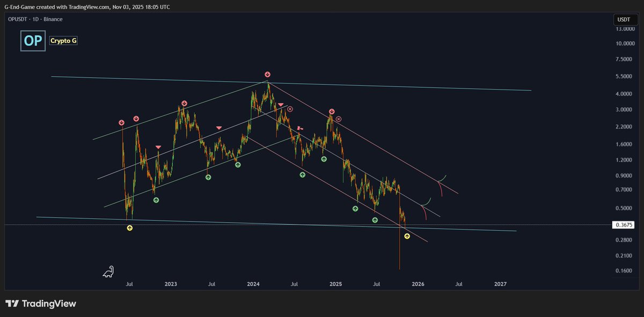The image size is (644, 317).
Task: Select the OP token logo badge
Action: click(x=33, y=41)
